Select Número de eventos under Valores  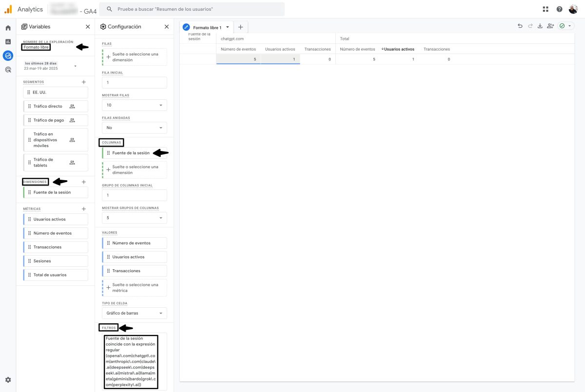[135, 243]
